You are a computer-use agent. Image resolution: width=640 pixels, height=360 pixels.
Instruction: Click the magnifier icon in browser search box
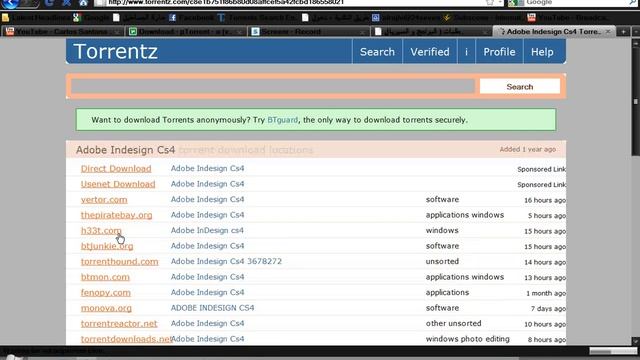[633, 3]
